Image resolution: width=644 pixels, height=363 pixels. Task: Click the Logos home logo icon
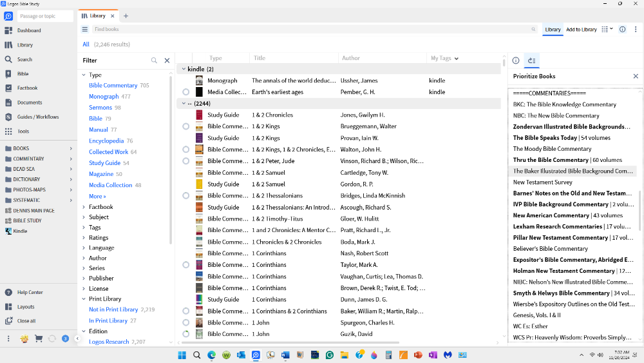coord(8,16)
